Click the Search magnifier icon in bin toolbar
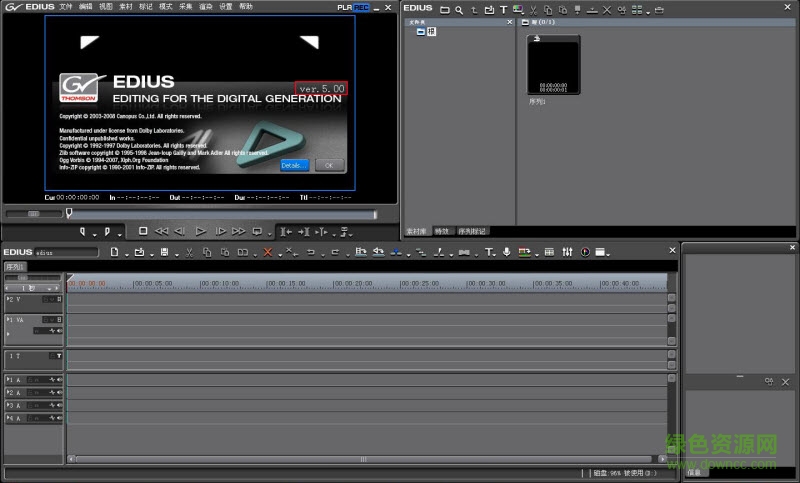 click(x=458, y=9)
